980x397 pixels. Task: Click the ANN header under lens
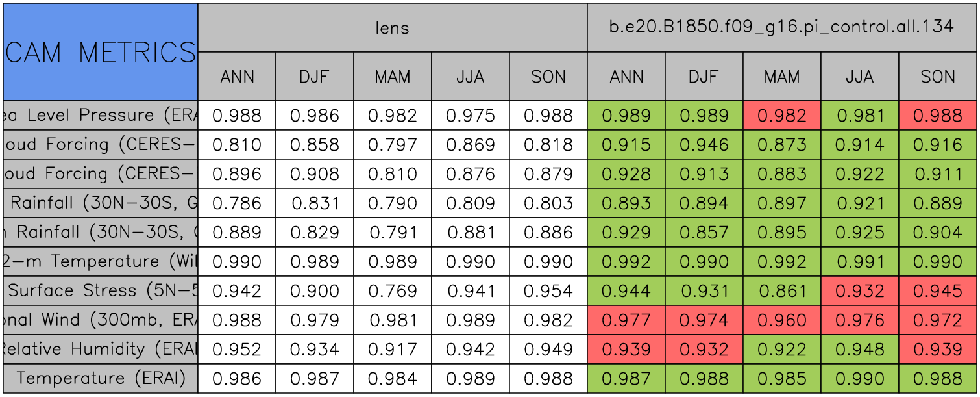[x=237, y=77]
